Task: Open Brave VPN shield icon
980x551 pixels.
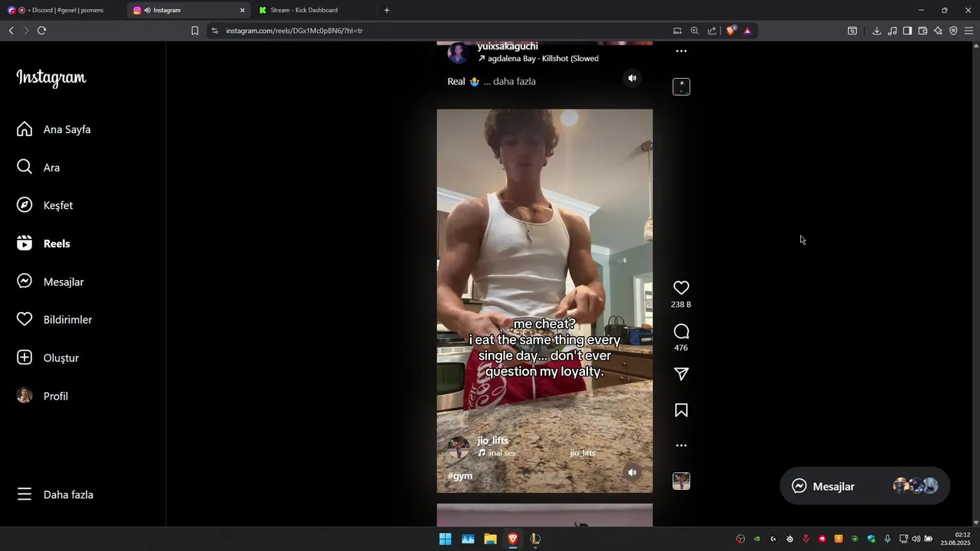Action: click(953, 31)
